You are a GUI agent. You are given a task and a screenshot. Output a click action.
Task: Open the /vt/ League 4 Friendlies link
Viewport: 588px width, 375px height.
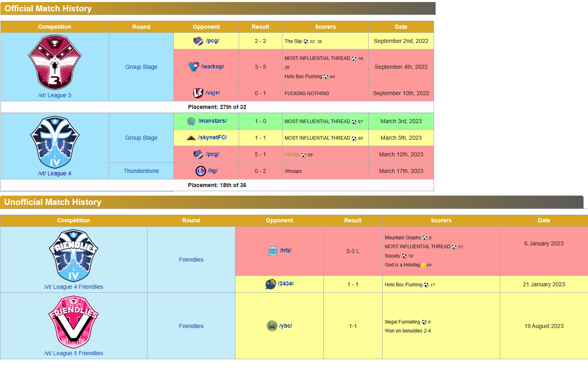coord(73,287)
